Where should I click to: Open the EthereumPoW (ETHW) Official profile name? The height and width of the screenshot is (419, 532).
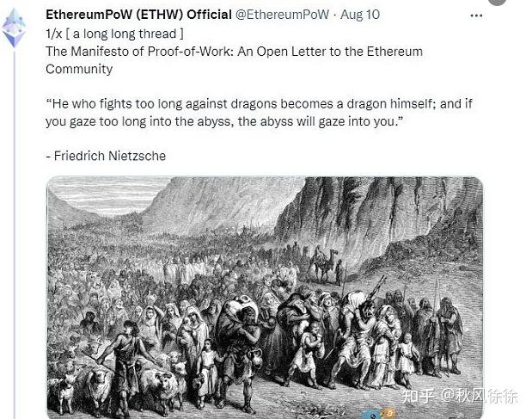click(x=138, y=15)
